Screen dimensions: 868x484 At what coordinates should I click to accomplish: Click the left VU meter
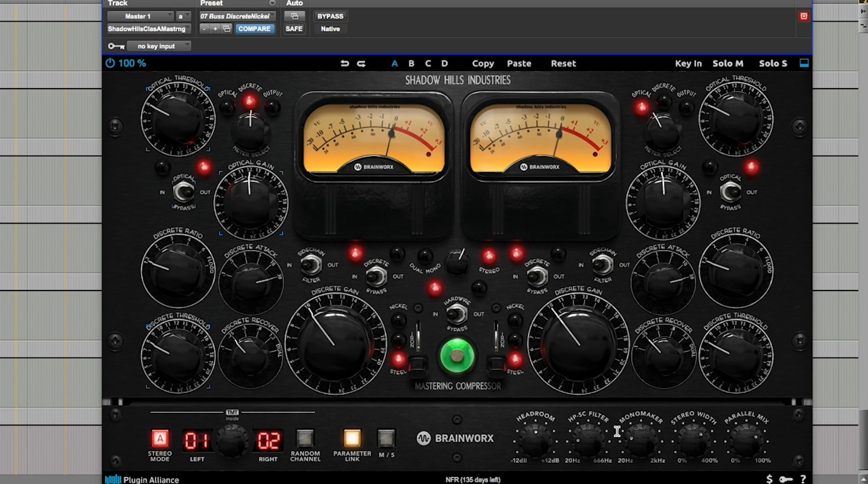coord(374,137)
